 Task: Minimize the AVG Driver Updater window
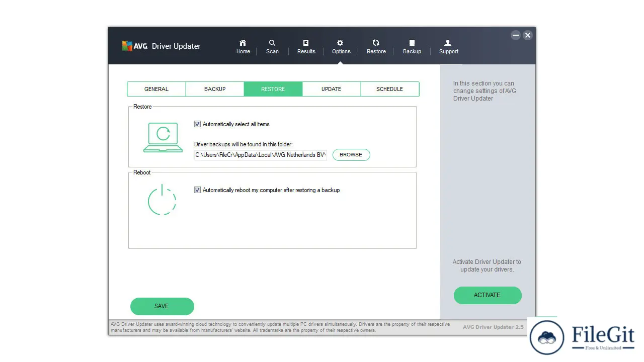[x=516, y=35]
